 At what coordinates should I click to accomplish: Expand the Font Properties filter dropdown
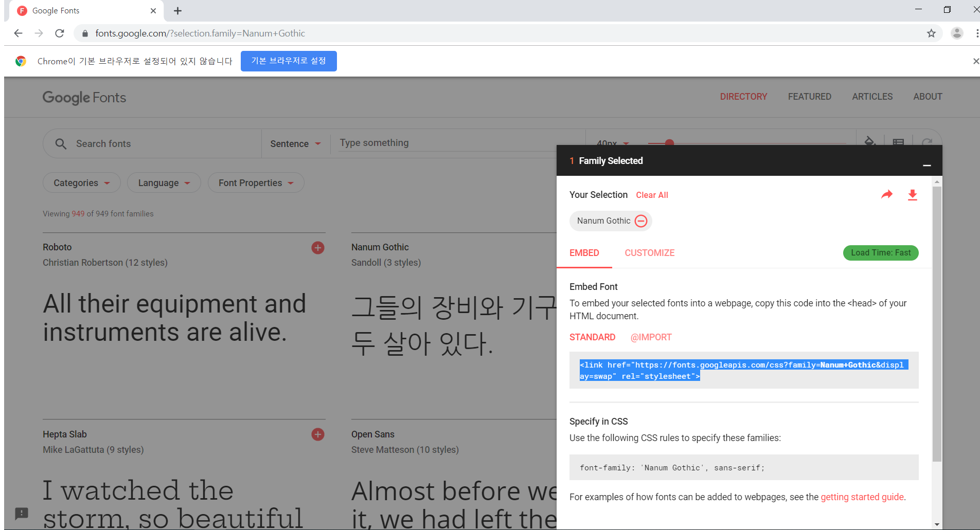pos(256,183)
